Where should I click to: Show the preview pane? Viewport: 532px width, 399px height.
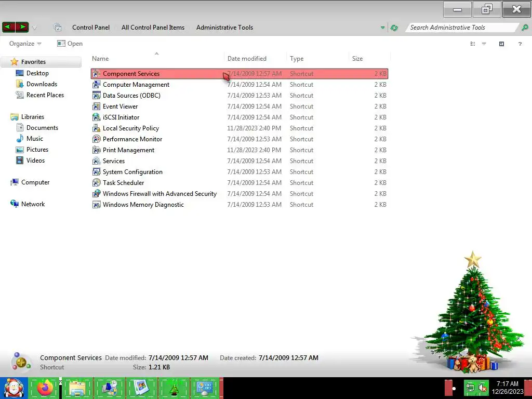point(501,44)
